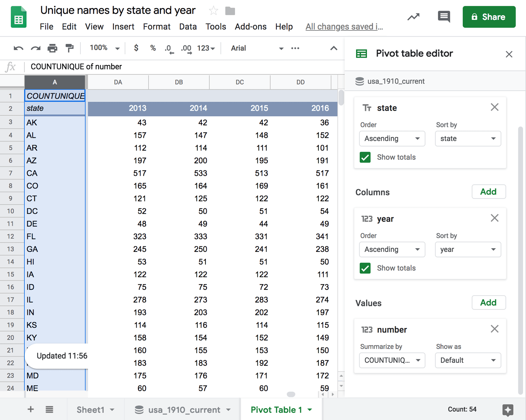Open the Summarize by COUNTUNIQUE dropdown
Viewport: 526px width, 420px height.
click(392, 360)
